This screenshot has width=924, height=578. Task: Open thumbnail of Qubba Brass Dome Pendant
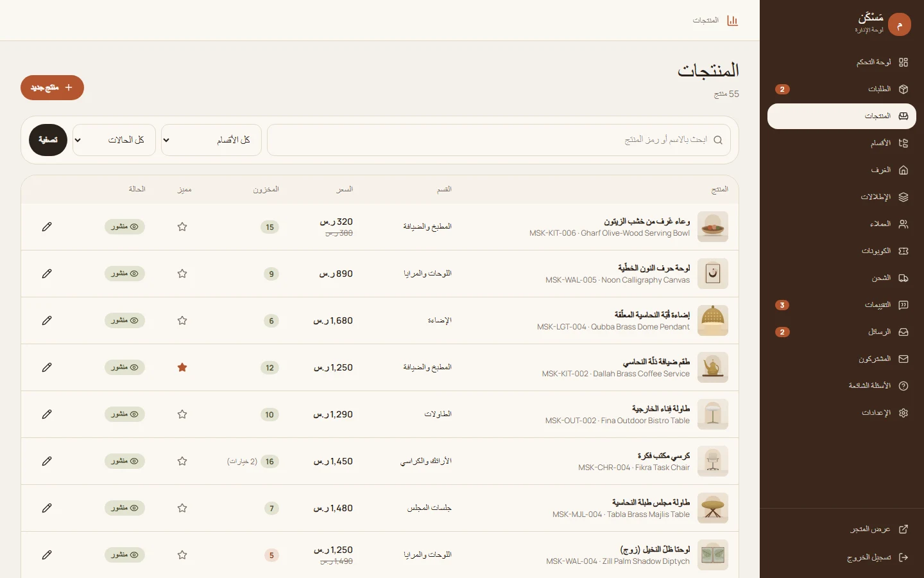(x=713, y=320)
